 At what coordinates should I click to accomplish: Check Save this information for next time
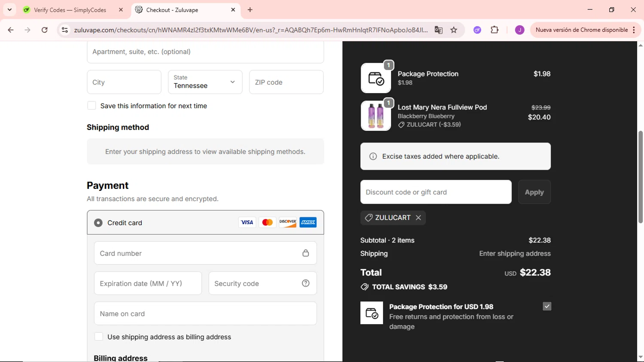click(x=91, y=106)
